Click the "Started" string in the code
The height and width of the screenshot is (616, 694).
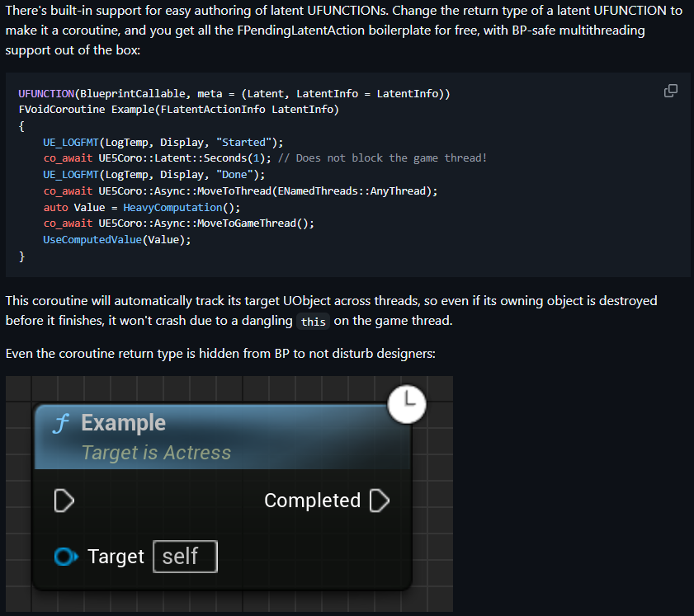243,143
